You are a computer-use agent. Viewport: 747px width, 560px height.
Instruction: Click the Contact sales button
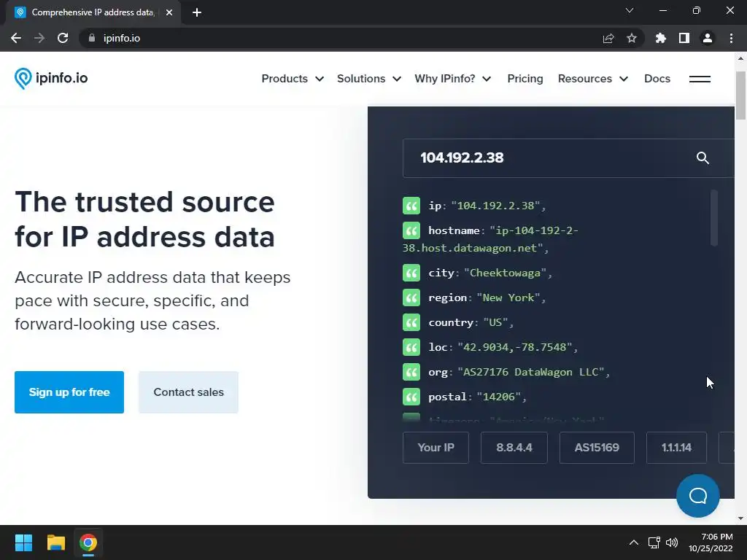click(x=189, y=392)
